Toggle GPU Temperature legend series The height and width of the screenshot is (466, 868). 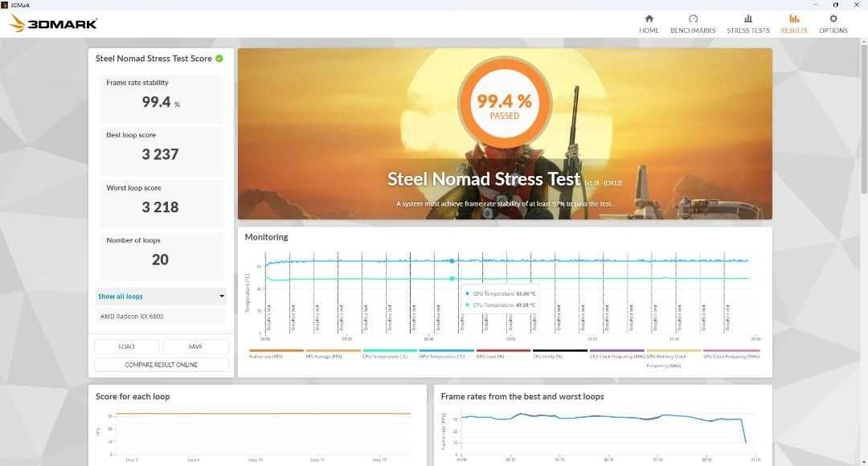pos(447,354)
